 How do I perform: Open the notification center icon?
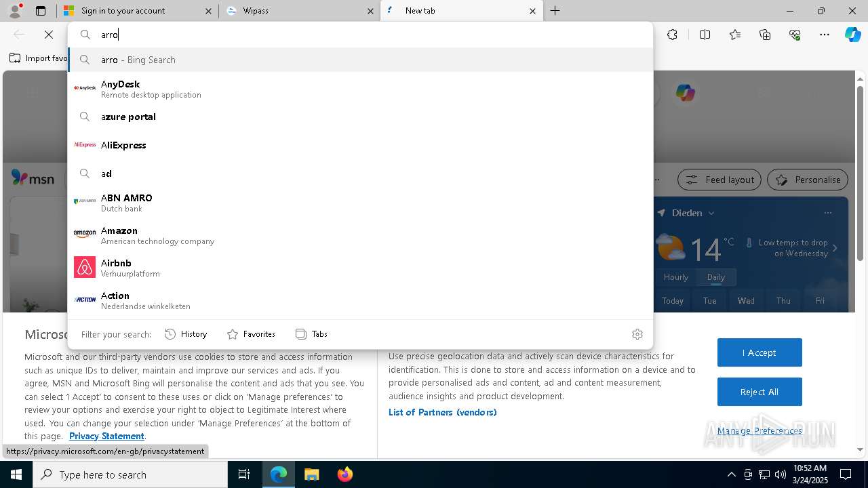pyautogui.click(x=846, y=474)
